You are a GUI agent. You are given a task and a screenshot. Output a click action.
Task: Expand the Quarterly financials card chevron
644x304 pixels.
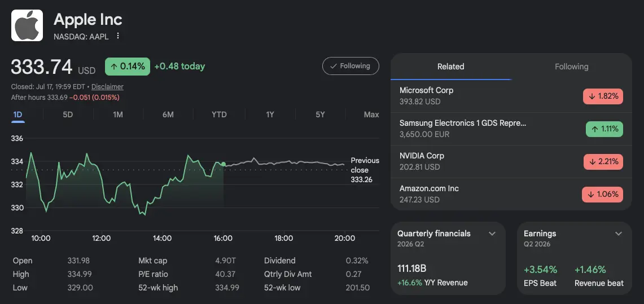click(492, 234)
